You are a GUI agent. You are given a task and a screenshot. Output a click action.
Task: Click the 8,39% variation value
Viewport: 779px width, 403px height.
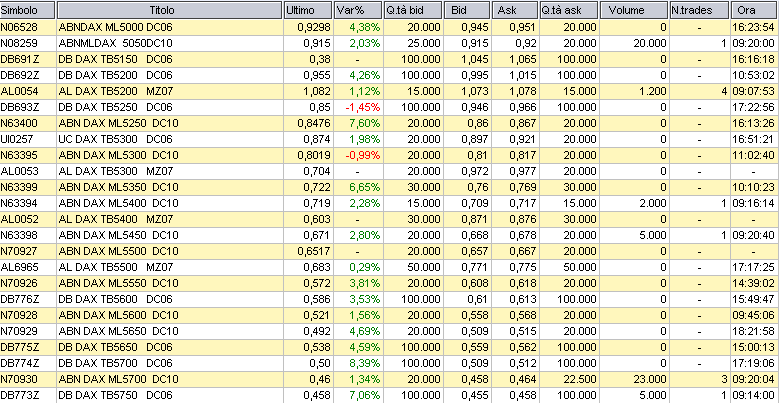365,362
